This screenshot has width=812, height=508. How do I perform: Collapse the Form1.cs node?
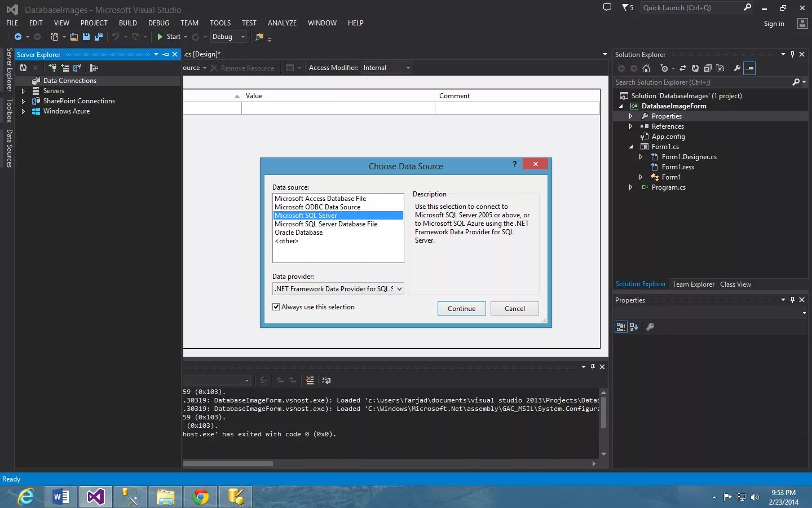point(631,147)
